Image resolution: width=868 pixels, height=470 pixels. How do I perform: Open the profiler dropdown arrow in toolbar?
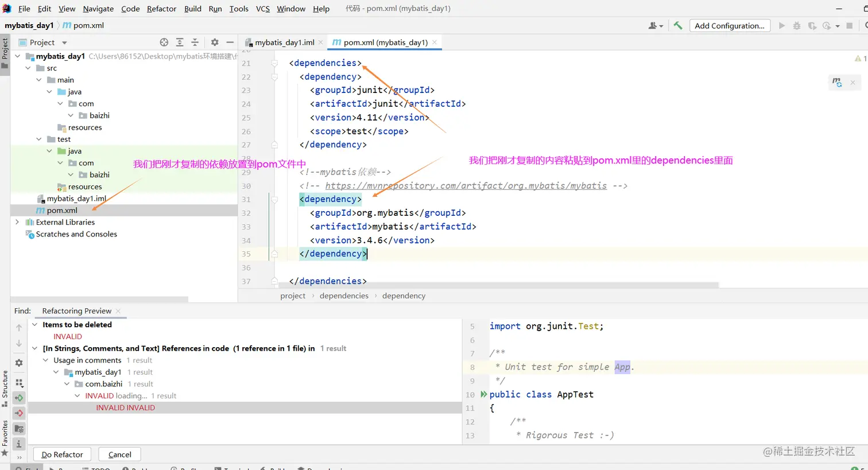pos(838,26)
